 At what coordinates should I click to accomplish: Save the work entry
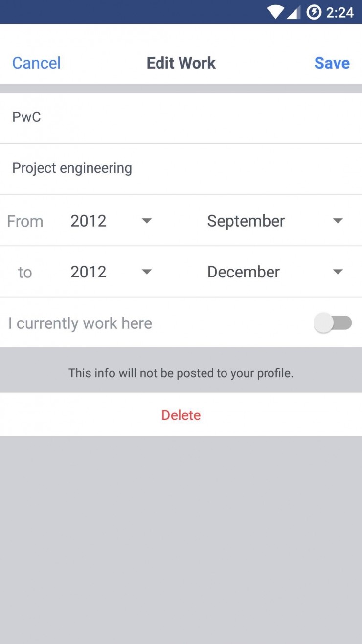point(332,63)
